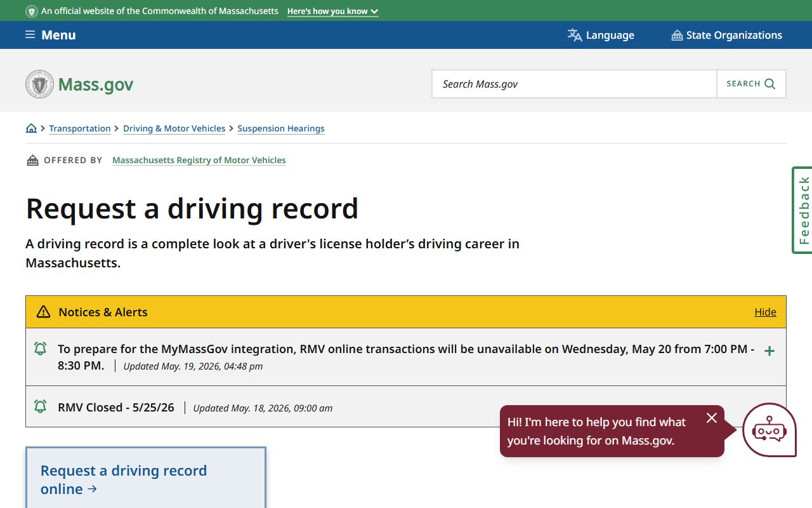
Task: Open the hamburger Menu button
Action: 50,35
